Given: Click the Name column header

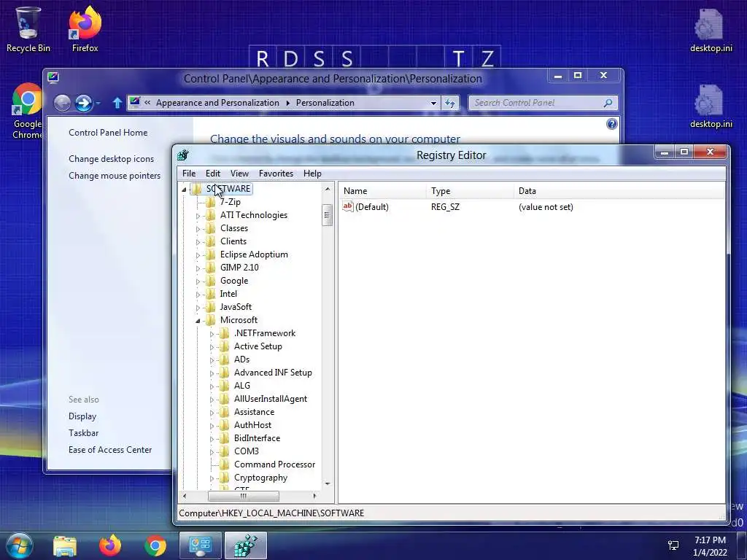Looking at the screenshot, I should coord(382,191).
